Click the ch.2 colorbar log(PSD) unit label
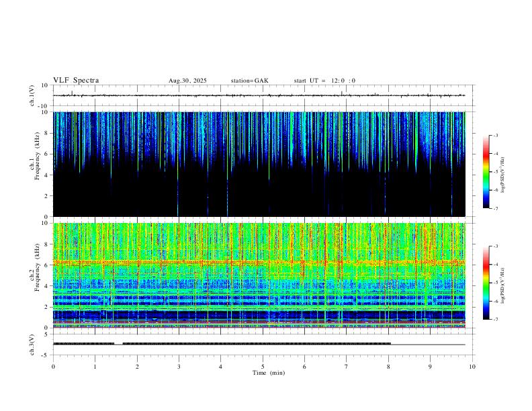Viewport: 532px width, 411px height. pos(503,285)
